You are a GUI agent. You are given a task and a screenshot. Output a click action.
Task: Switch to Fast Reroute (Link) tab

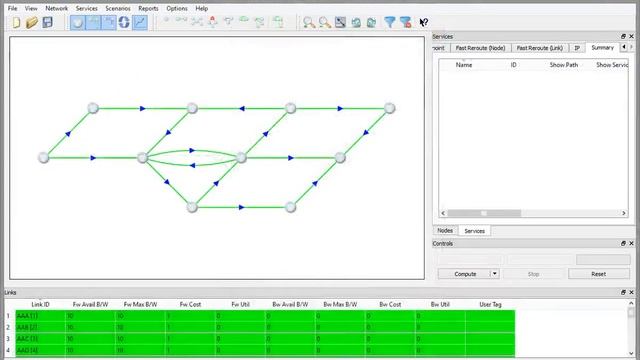pyautogui.click(x=540, y=48)
